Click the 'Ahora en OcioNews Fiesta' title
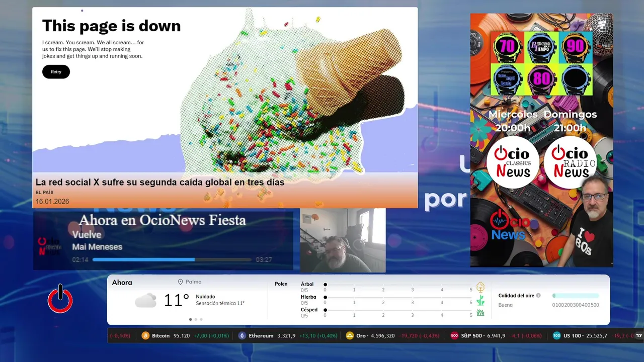Viewport: 644px width, 362px height. [162, 220]
